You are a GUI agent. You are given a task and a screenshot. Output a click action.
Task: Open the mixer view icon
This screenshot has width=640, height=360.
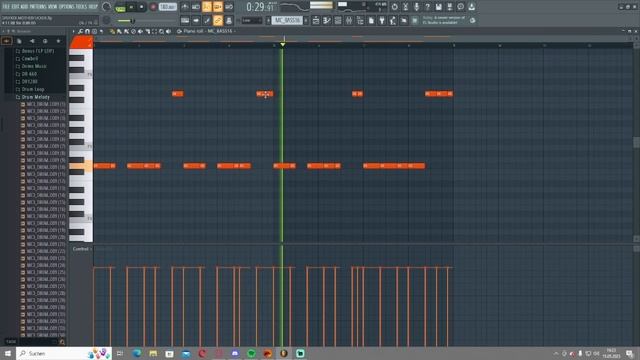(x=349, y=20)
